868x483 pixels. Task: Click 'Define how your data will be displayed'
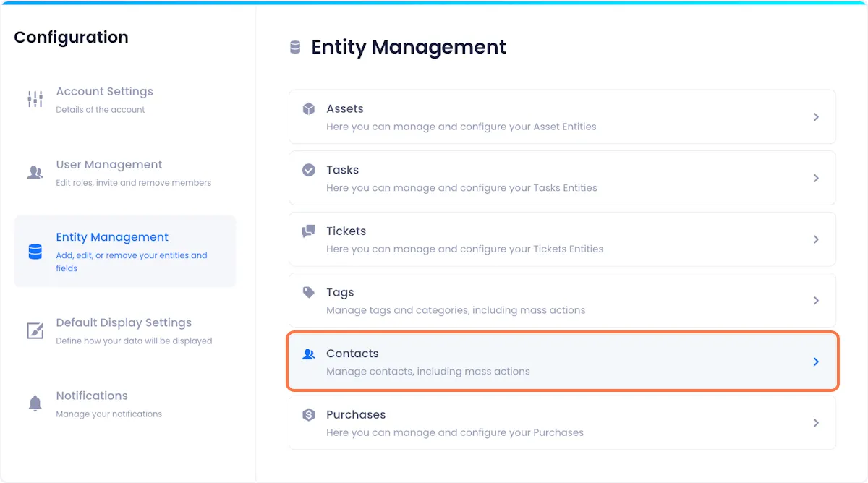(135, 341)
